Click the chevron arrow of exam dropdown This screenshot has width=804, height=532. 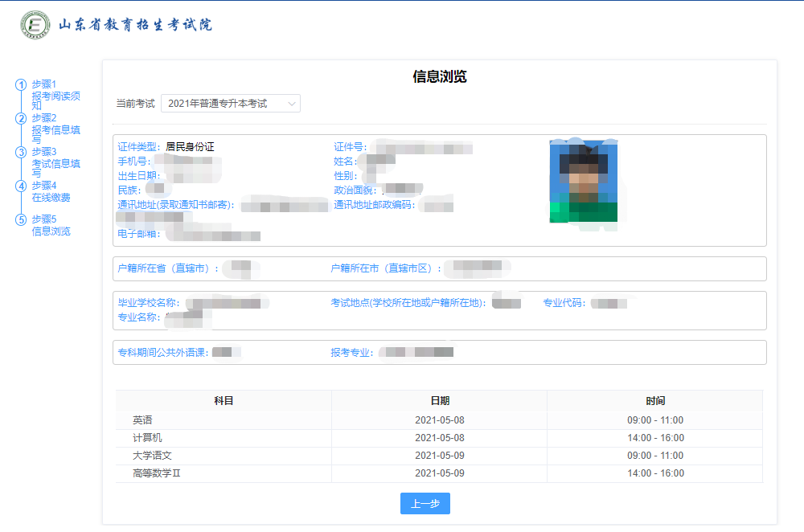point(292,104)
